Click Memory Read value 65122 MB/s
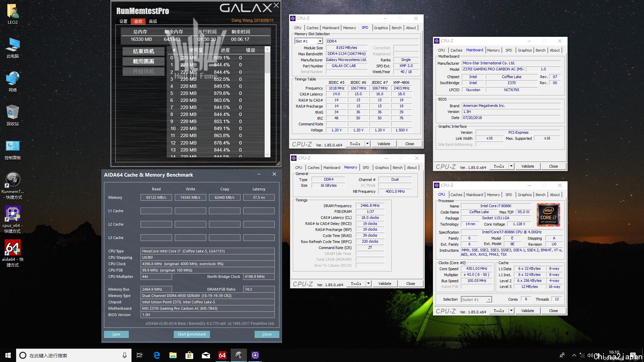Screen dimensions: 644x362 [x=156, y=197]
